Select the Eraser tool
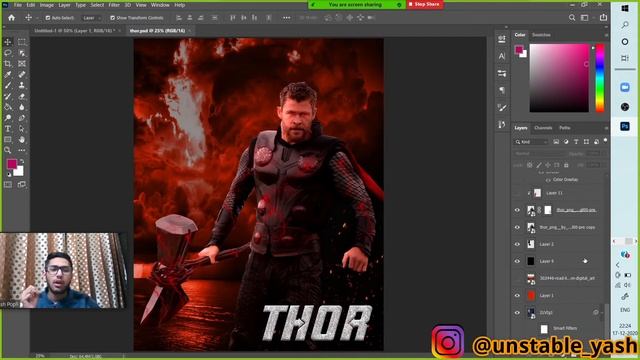The image size is (640, 360). pos(22,96)
